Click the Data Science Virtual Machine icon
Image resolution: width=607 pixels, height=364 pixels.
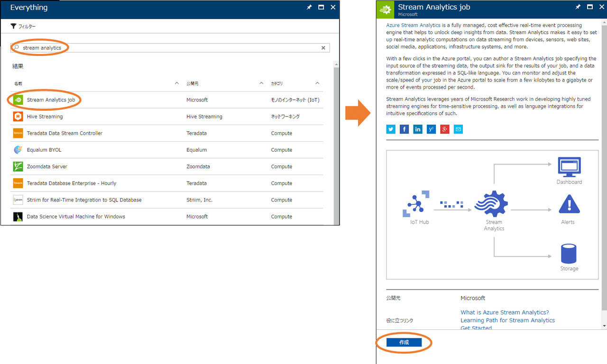(x=18, y=217)
